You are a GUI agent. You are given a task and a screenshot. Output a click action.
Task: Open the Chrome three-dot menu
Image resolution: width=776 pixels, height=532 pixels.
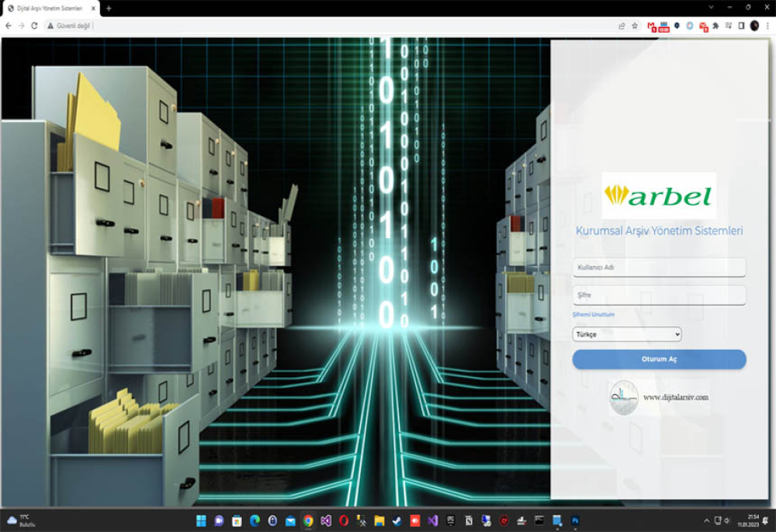(767, 26)
